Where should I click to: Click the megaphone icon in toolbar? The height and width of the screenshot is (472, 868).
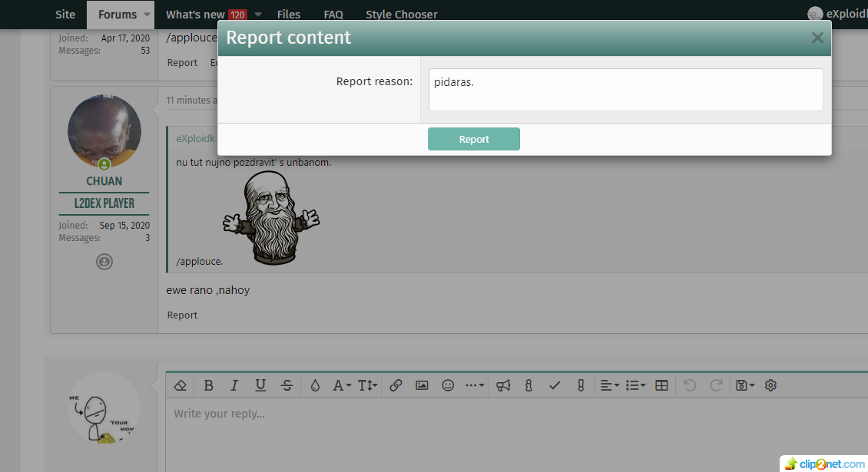(503, 385)
